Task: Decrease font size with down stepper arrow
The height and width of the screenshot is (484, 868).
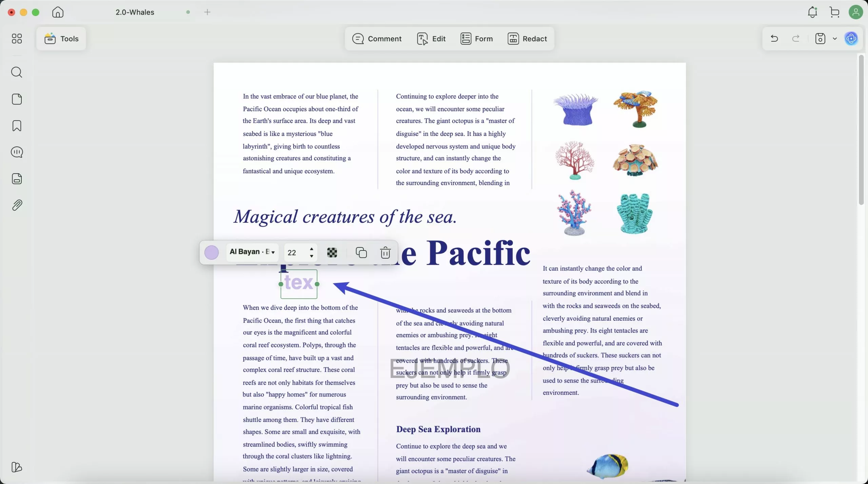Action: 312,256
